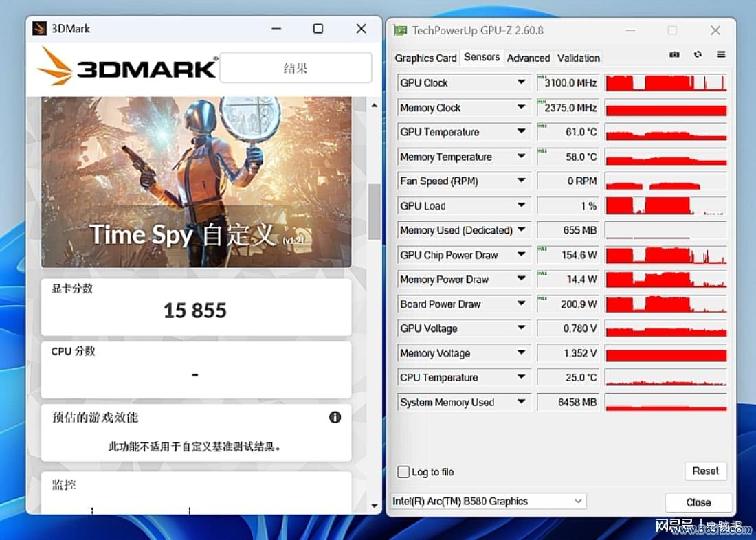
Task: Close the 3DMark window
Action: (361, 29)
